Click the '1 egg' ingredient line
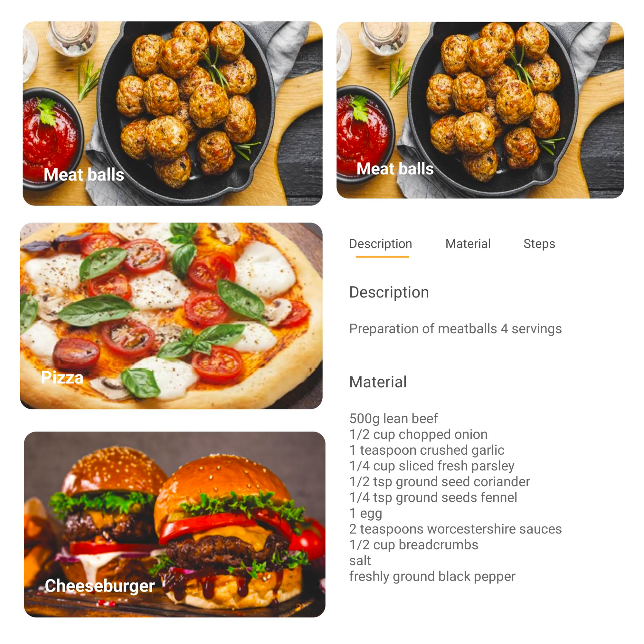This screenshot has height=644, width=644. click(366, 513)
